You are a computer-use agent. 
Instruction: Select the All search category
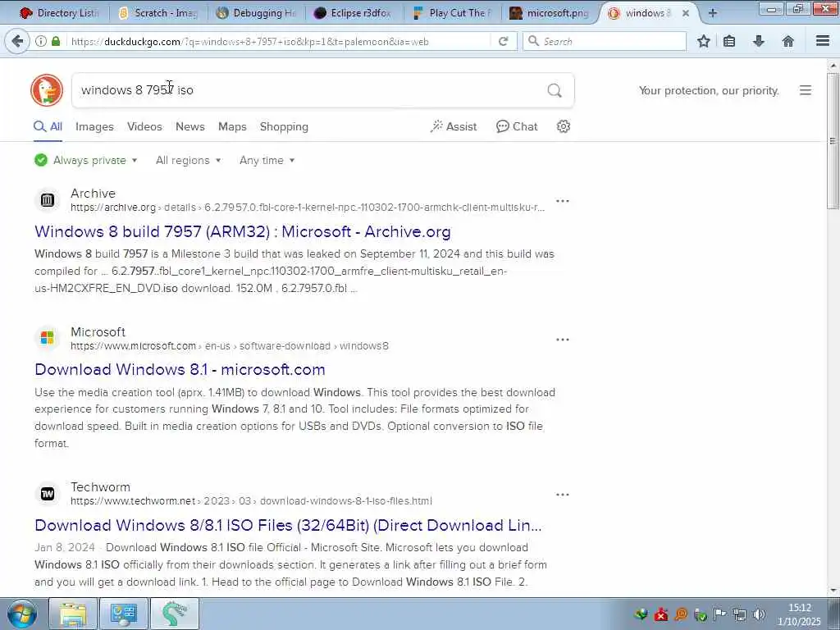point(48,126)
